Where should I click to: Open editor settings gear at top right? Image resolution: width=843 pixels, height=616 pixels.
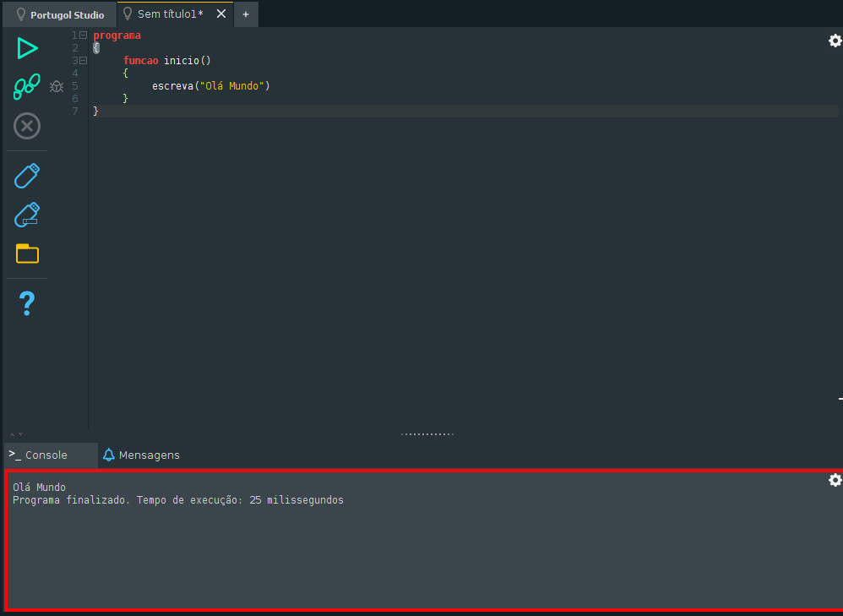click(x=835, y=41)
